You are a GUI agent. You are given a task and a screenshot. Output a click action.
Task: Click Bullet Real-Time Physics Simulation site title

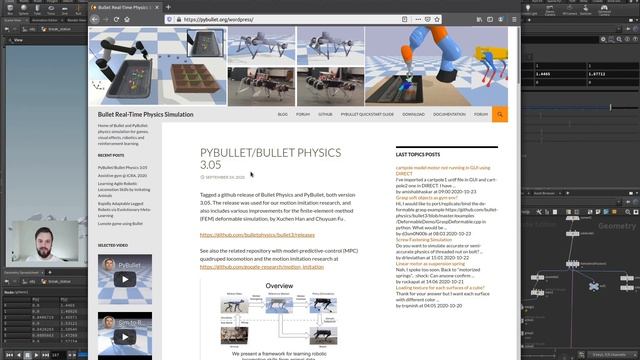(x=146, y=114)
